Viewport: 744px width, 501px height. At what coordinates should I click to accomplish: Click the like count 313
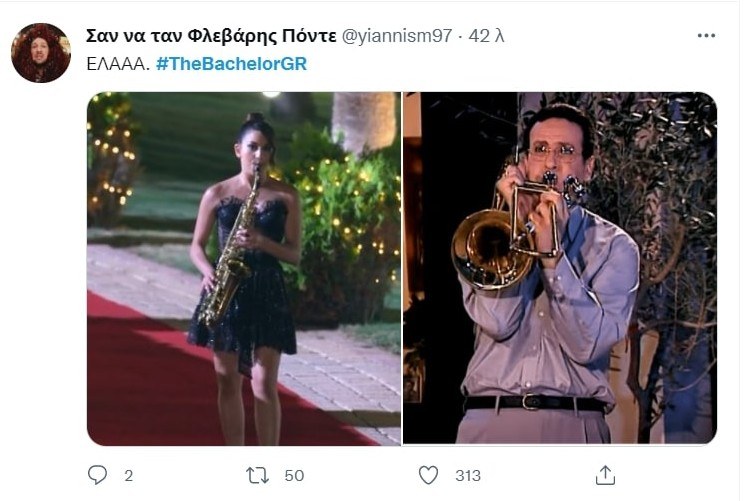pyautogui.click(x=468, y=475)
